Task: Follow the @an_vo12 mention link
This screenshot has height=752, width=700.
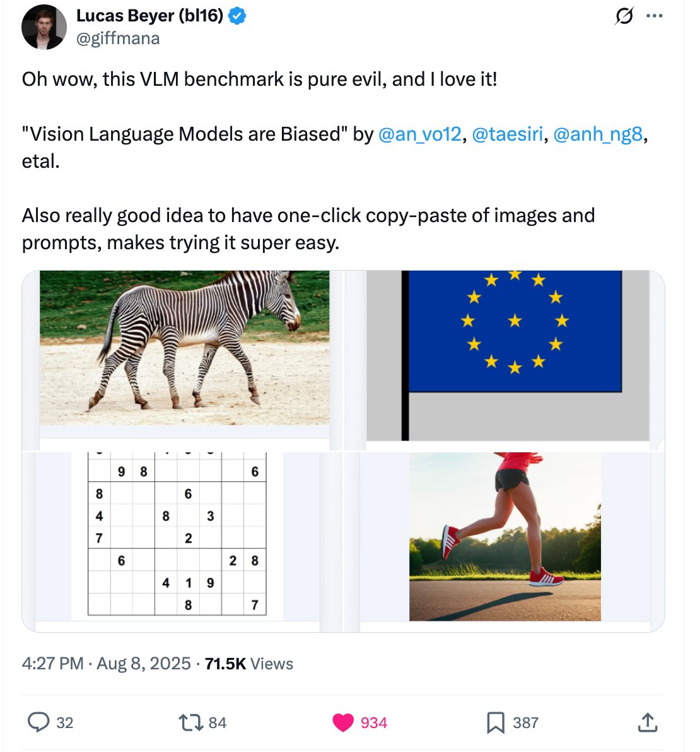Action: pos(419,134)
